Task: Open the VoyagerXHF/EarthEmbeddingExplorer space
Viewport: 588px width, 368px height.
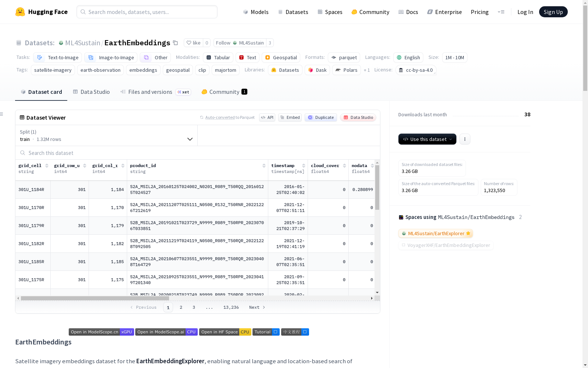Action: (446, 245)
